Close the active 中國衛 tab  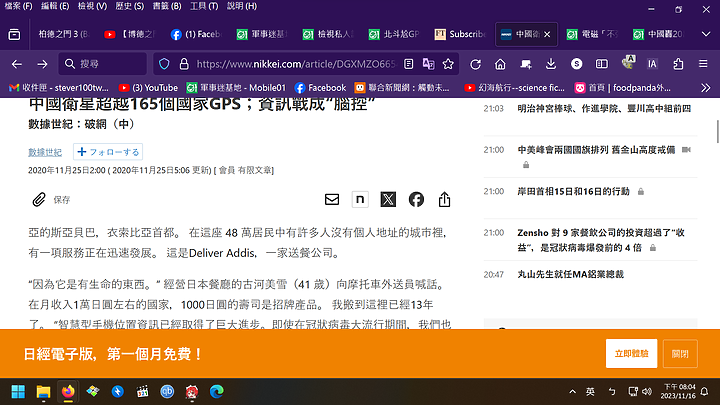tap(547, 34)
